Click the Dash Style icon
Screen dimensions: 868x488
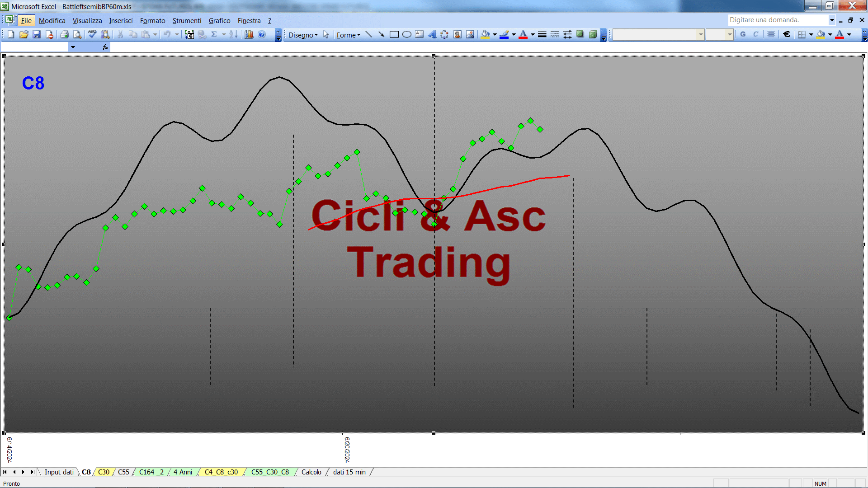click(555, 34)
